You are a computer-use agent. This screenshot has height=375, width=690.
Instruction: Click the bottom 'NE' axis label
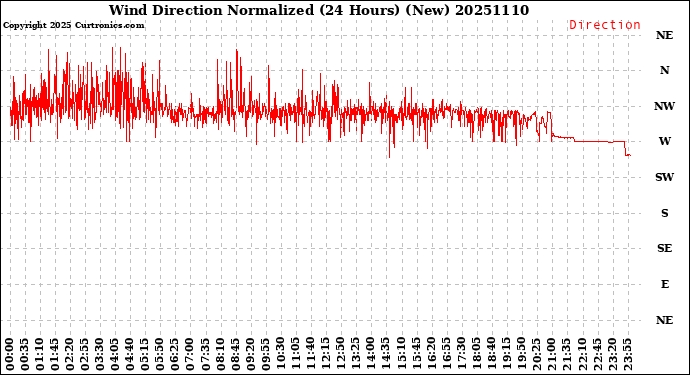tap(664, 320)
